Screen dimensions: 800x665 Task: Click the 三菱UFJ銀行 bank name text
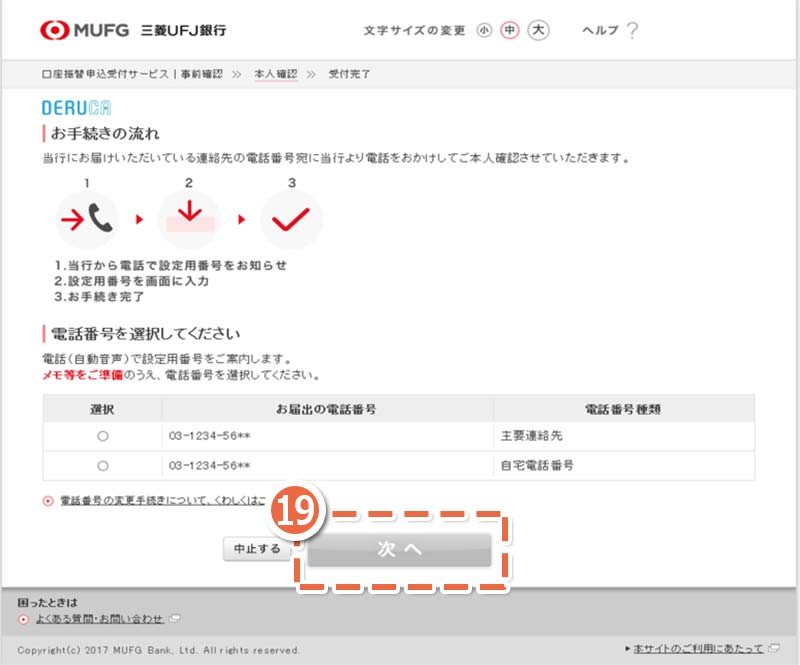click(184, 30)
